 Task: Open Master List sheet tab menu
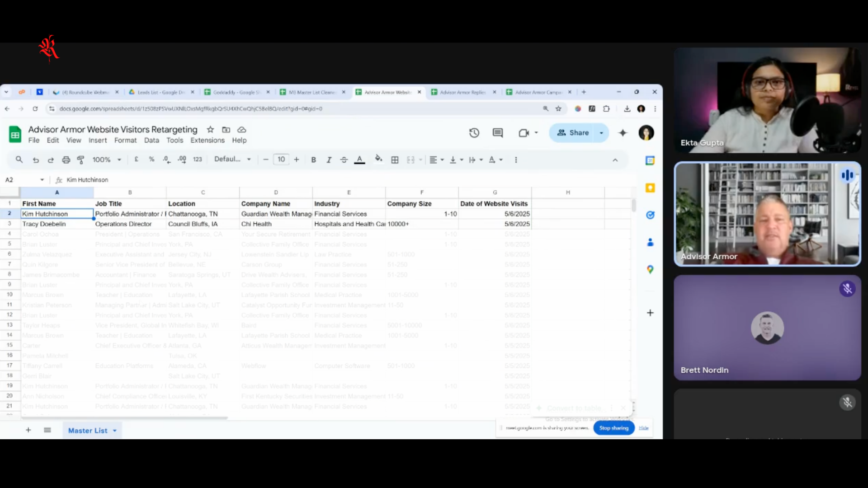pyautogui.click(x=115, y=431)
